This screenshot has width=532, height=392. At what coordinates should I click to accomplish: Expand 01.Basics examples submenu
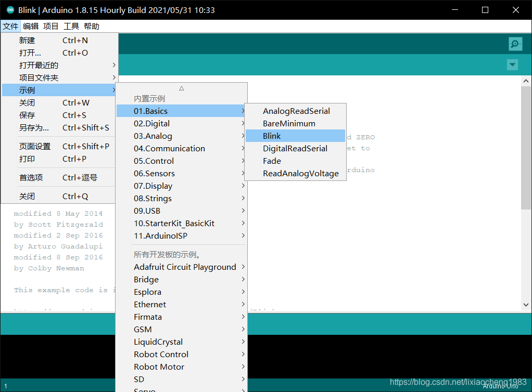pos(181,111)
